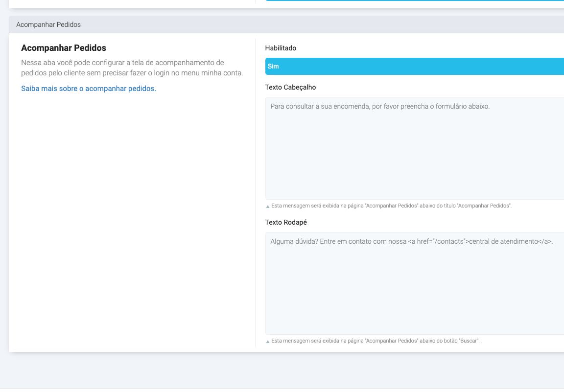The image size is (564, 392).
Task: Click the triangle icon below Texto Cabeçalho field
Action: pyautogui.click(x=267, y=207)
